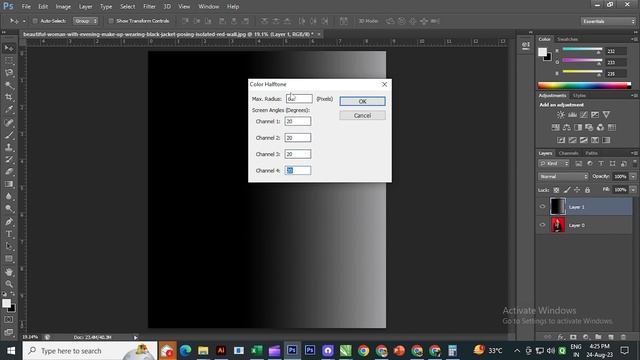
Task: Add a Brightness/Contrast adjustment
Action: [561, 115]
